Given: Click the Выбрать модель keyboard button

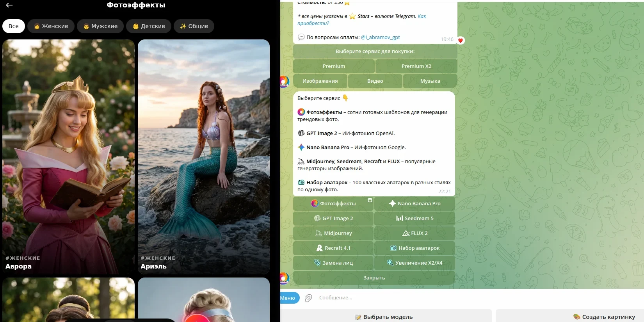Looking at the screenshot, I should pos(386,317).
